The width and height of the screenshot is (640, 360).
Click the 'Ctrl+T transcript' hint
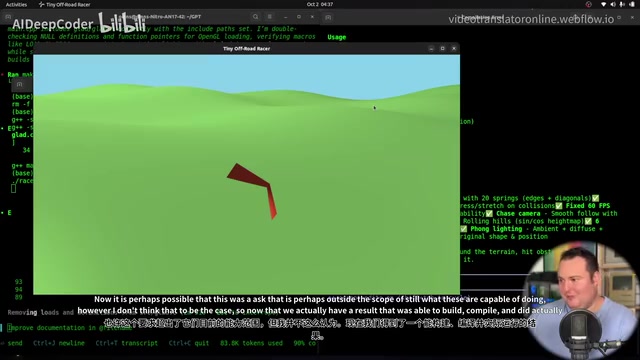(x=127, y=343)
